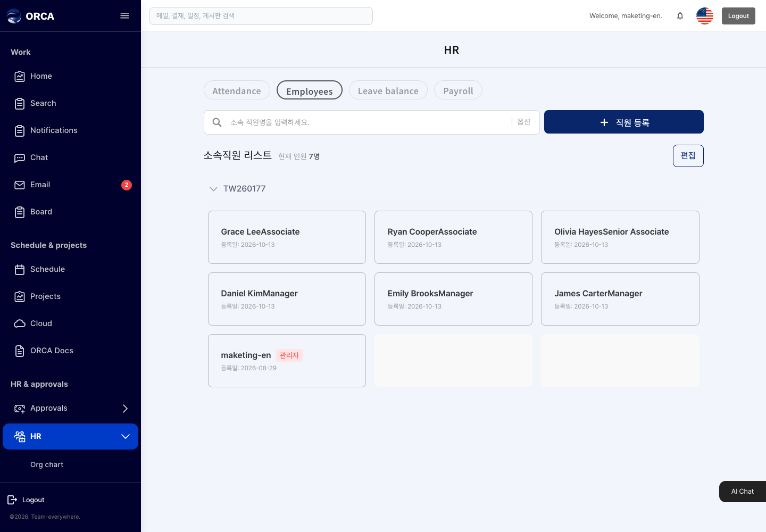The image size is (766, 532).
Task: Collapse the TW260177 group chevron
Action: (x=213, y=189)
